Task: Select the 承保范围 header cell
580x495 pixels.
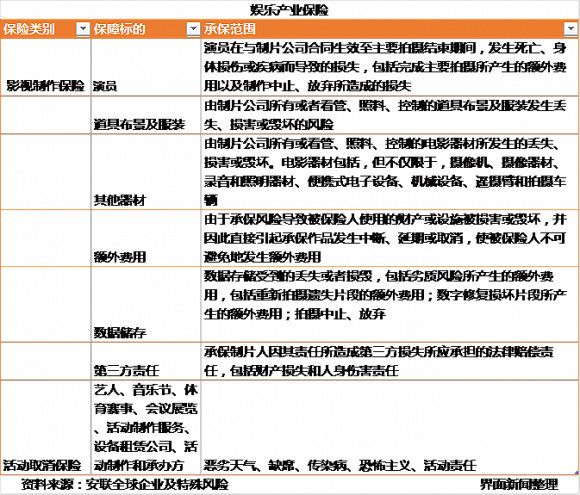Action: click(390, 29)
